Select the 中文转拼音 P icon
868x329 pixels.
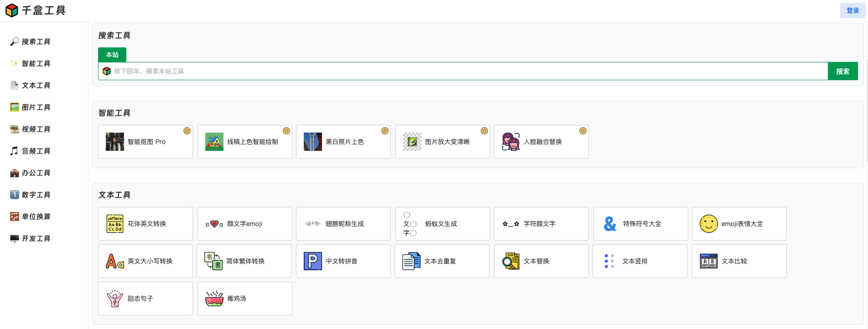click(312, 261)
